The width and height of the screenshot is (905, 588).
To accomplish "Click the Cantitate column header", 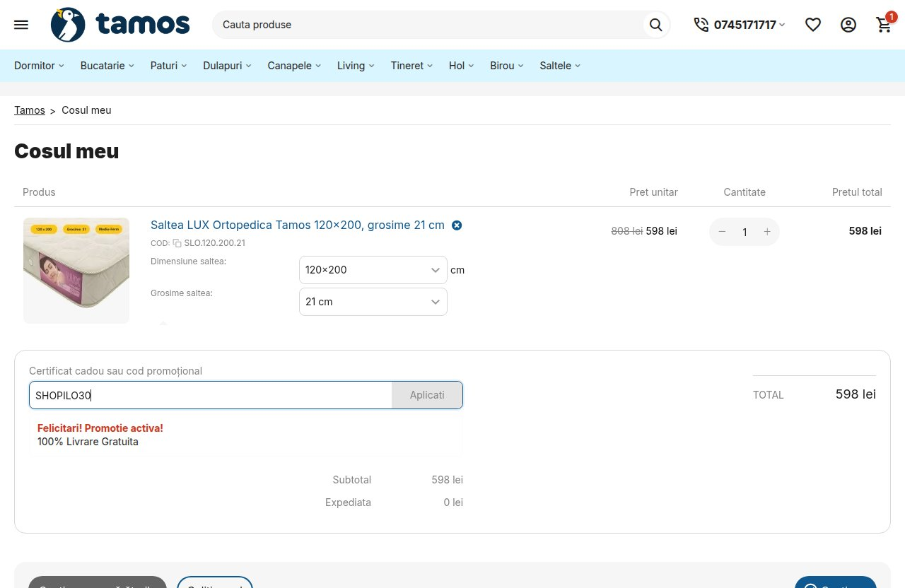I will click(745, 192).
